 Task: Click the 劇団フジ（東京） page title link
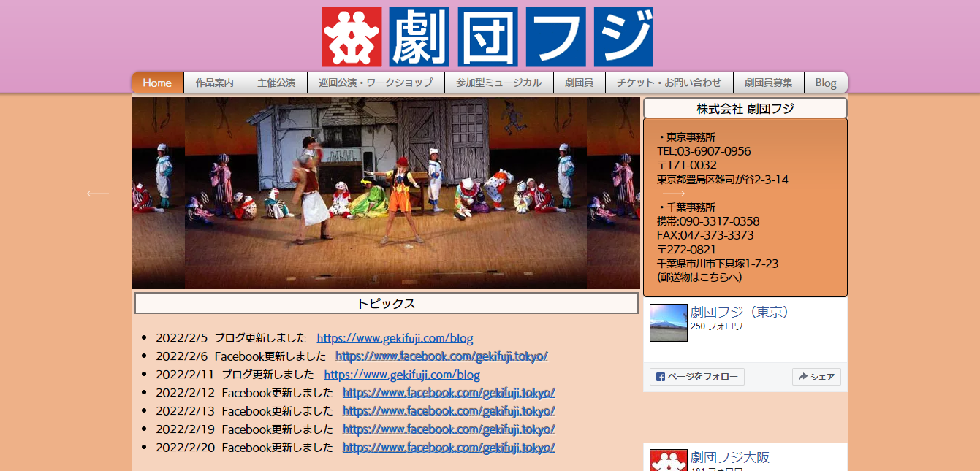740,312
